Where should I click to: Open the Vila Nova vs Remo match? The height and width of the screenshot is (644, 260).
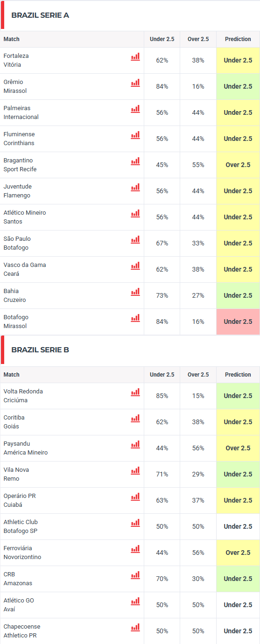[16, 474]
